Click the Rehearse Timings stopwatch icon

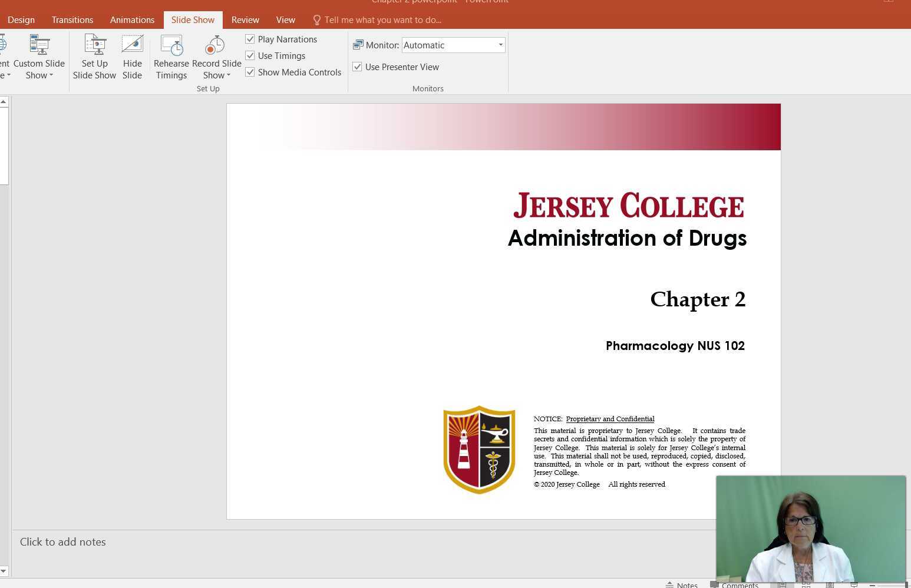pos(171,44)
